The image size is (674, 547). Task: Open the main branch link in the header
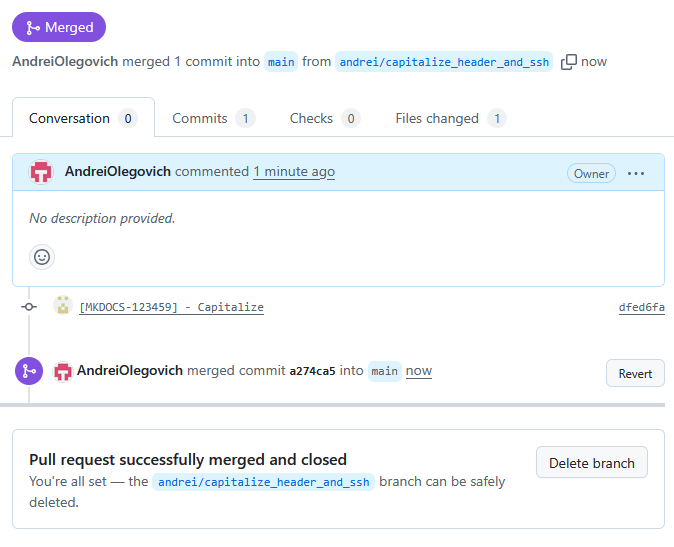pyautogui.click(x=281, y=62)
